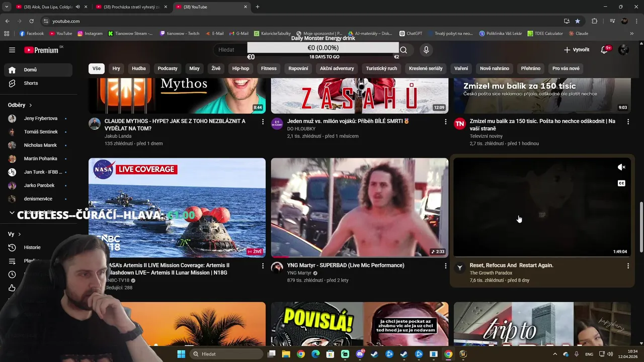The image size is (644, 362).
Task: Select the Fitness filter chip
Action: click(269, 68)
